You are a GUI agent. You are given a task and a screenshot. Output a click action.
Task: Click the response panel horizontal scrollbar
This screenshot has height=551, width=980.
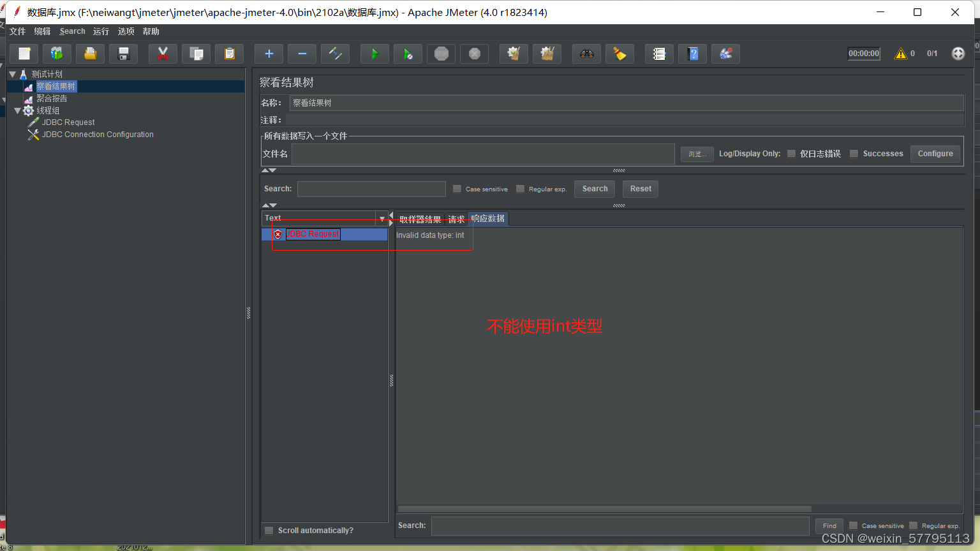[x=605, y=509]
